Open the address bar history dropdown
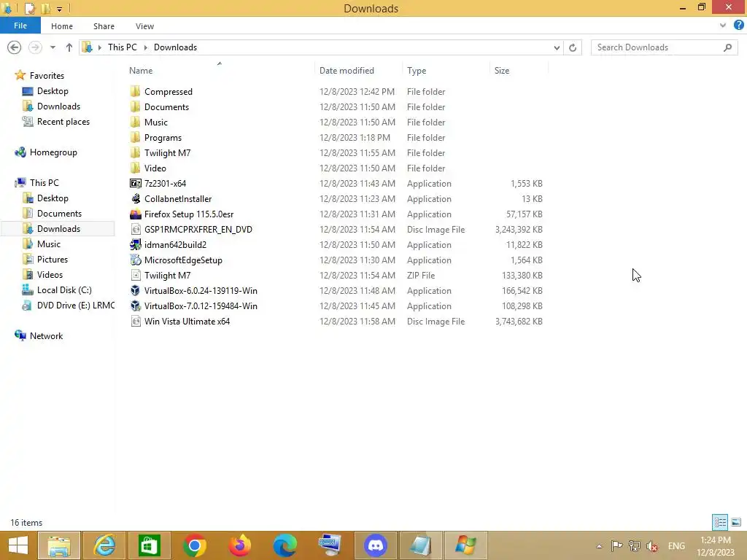The image size is (747, 560). (557, 47)
